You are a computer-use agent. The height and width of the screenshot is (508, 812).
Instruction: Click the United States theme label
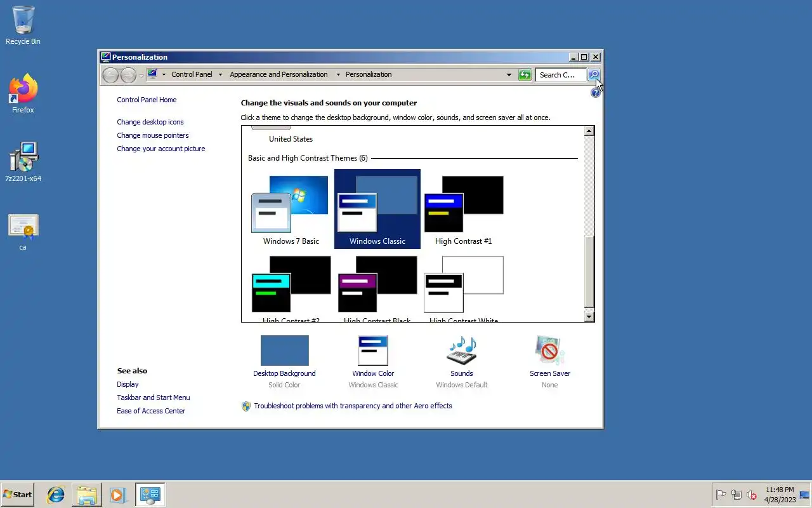[x=291, y=139]
